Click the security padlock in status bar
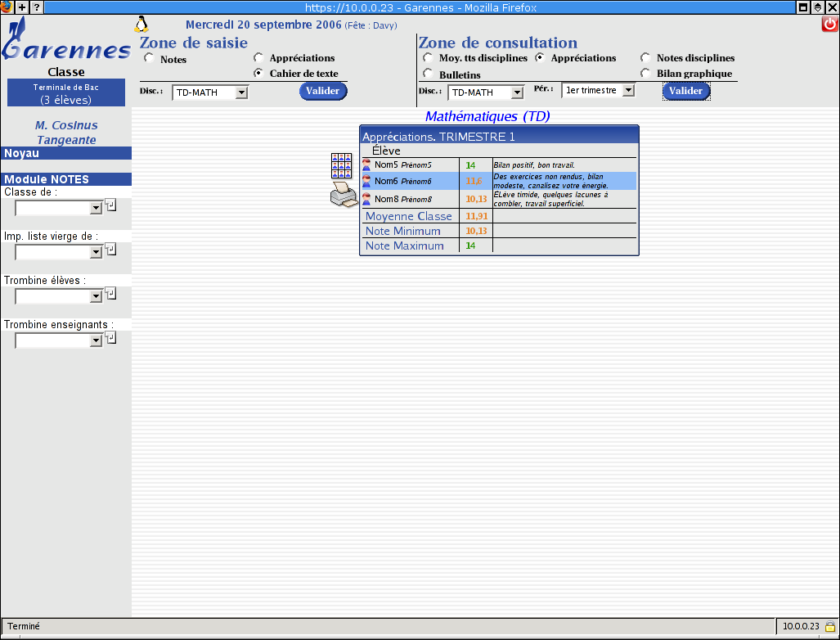 (829, 626)
